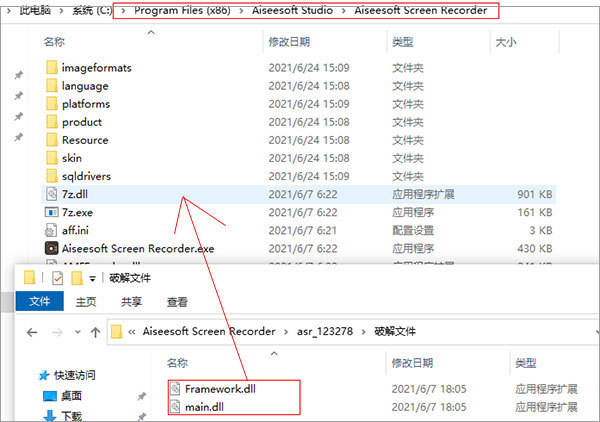Image resolution: width=600 pixels, height=422 pixels.
Task: Click the folder icon in lower address bar
Action: (x=116, y=331)
